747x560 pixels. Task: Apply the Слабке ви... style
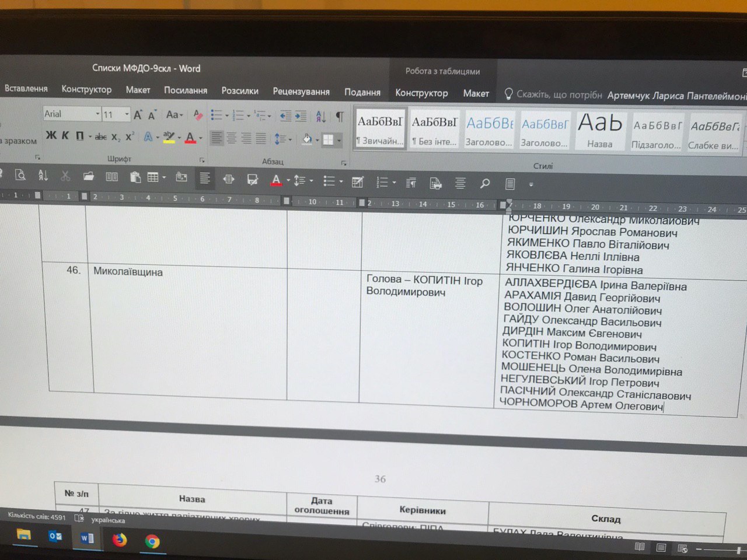[714, 133]
